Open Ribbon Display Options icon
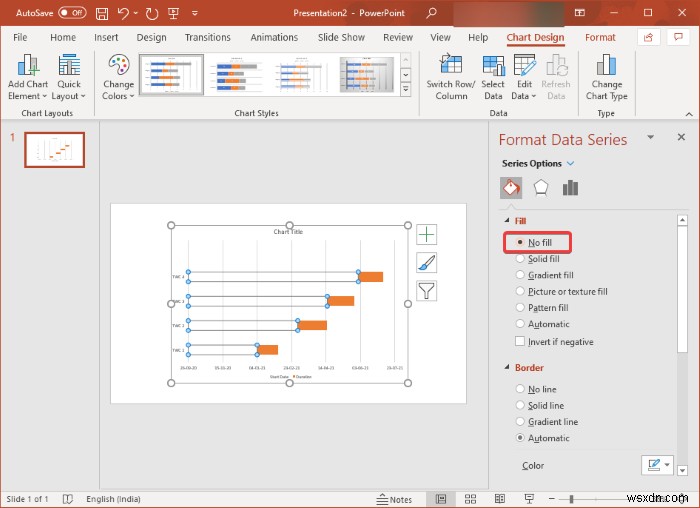Image resolution: width=700 pixels, height=508 pixels. point(580,13)
